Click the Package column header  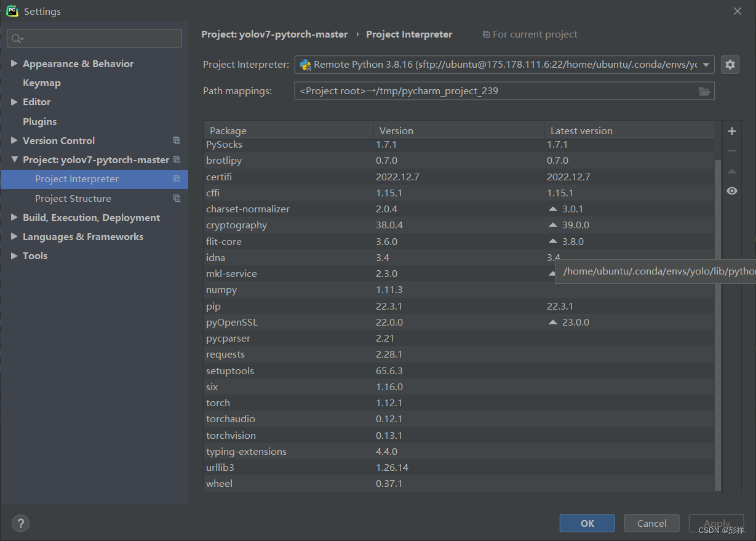(288, 130)
